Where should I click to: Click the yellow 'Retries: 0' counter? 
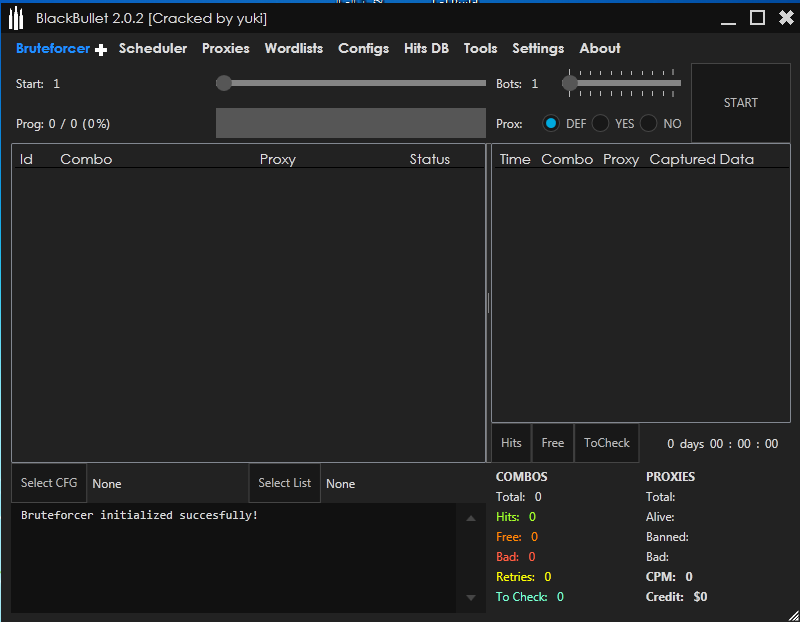523,577
